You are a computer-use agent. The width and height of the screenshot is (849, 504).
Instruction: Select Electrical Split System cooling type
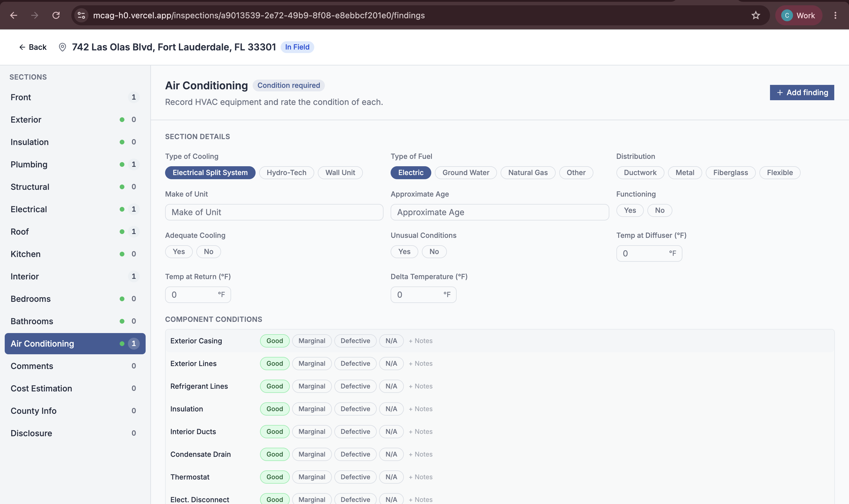pyautogui.click(x=210, y=172)
